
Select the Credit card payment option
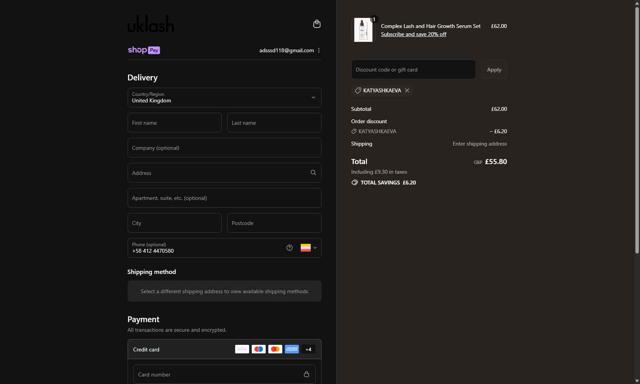224,349
